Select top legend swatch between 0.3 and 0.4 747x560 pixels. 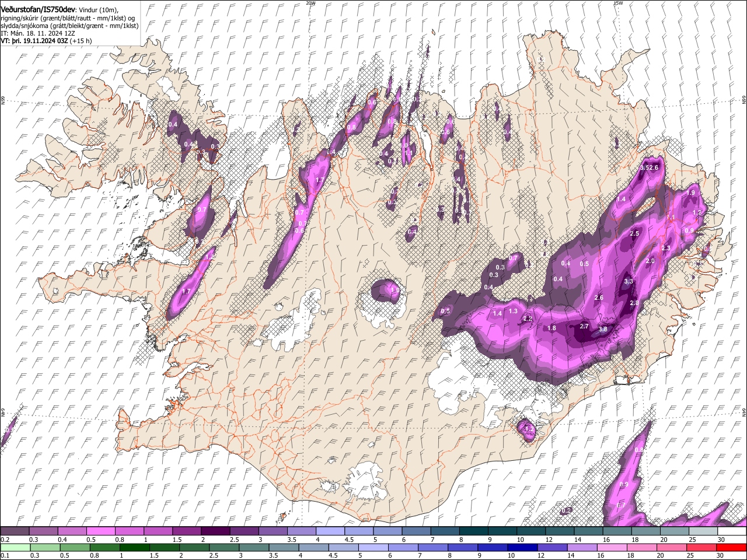[43, 531]
